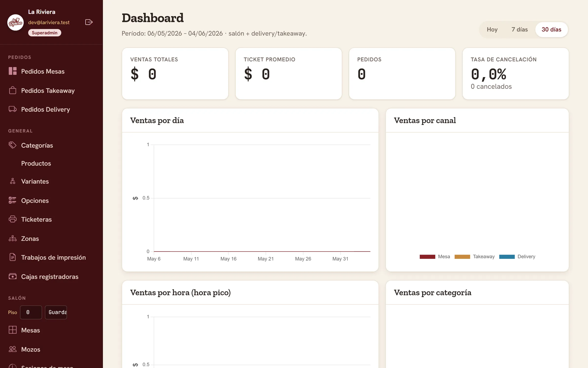Click the Opciones checklist icon

(12, 200)
